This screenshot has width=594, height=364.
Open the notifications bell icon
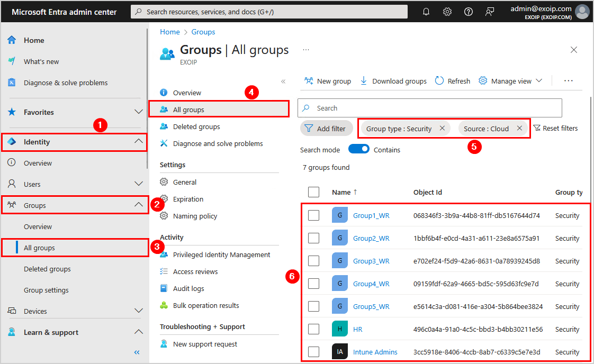click(x=426, y=12)
